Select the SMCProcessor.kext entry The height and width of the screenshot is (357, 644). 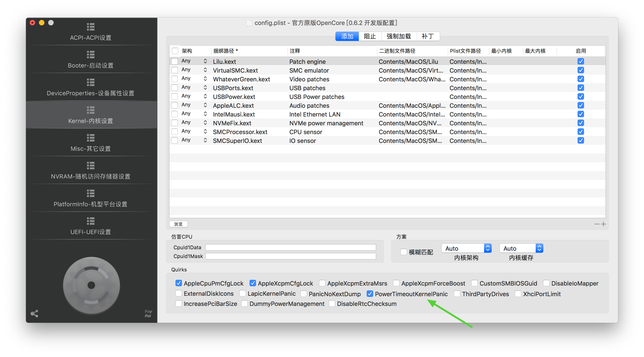click(240, 132)
